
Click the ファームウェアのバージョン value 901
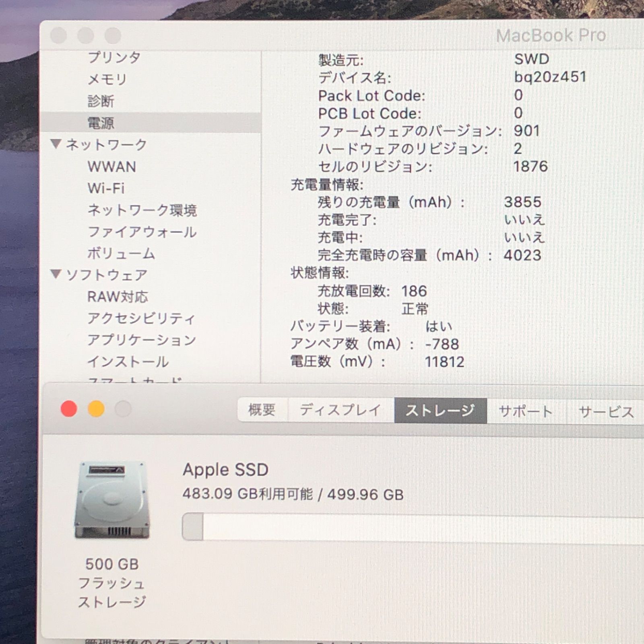tap(527, 131)
